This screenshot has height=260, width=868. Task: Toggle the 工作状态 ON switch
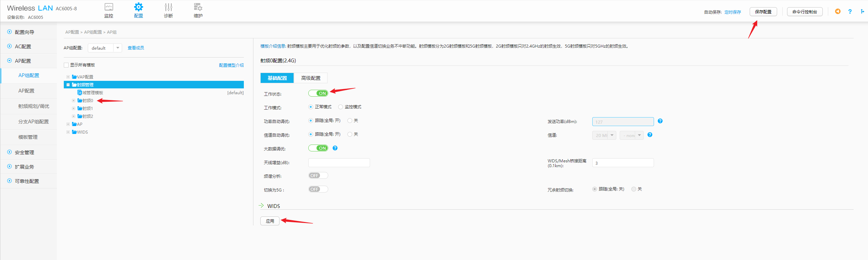click(x=318, y=93)
